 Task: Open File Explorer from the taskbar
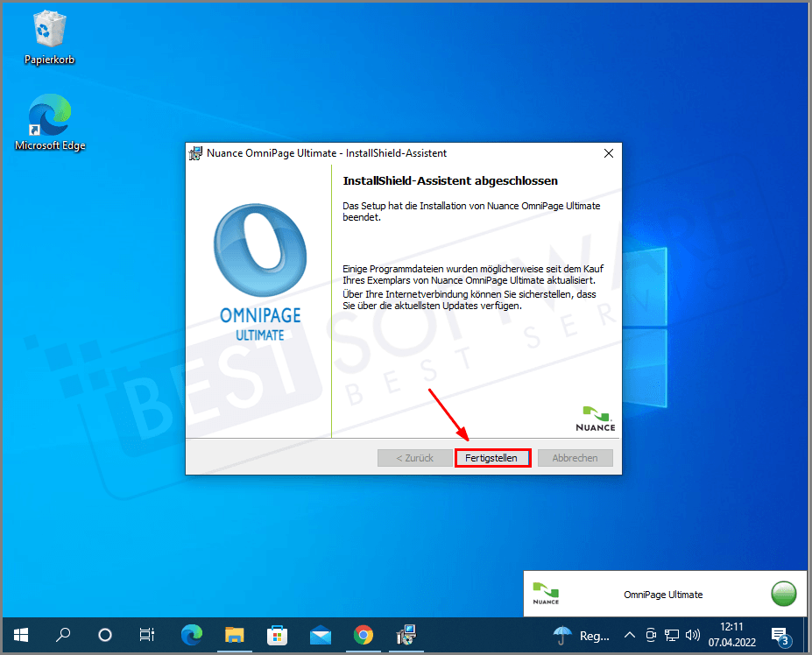(x=234, y=635)
